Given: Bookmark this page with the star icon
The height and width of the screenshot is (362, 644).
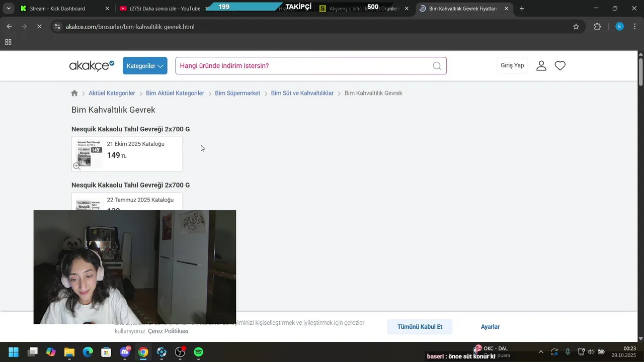Looking at the screenshot, I should click(576, 27).
